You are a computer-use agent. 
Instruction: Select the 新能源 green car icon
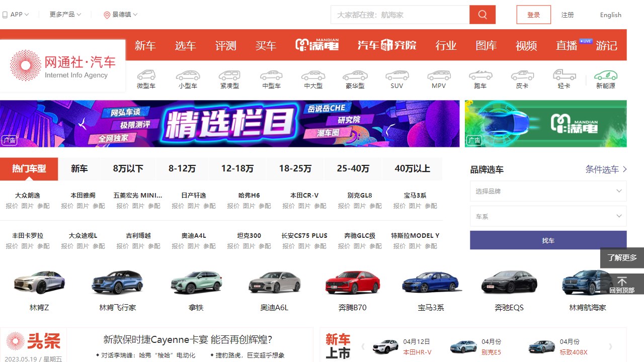point(606,75)
